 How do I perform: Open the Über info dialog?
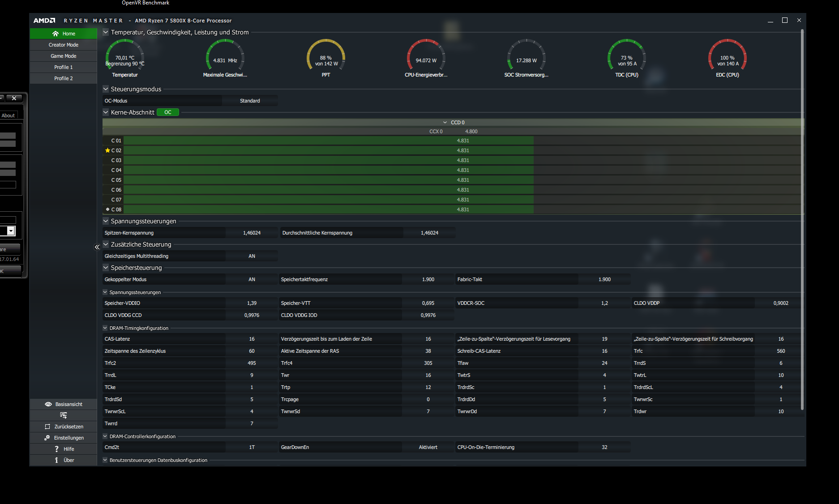point(64,460)
